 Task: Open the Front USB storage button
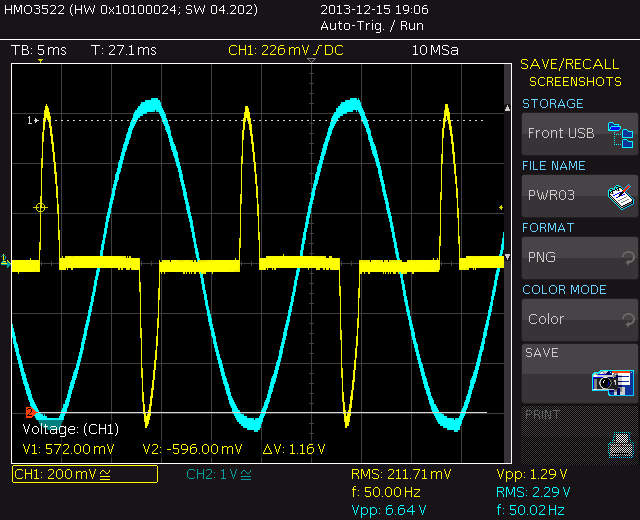(x=580, y=134)
